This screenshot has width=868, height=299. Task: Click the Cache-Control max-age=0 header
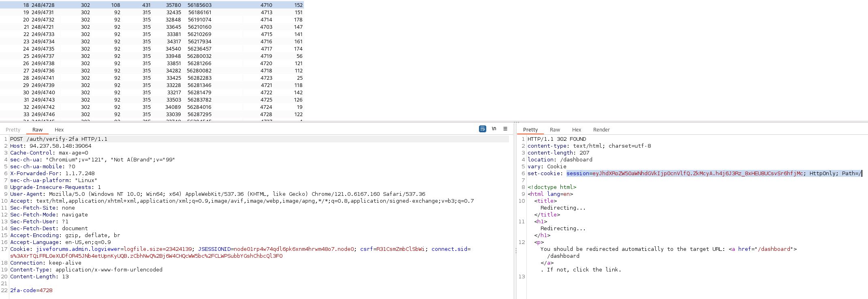[x=49, y=153]
